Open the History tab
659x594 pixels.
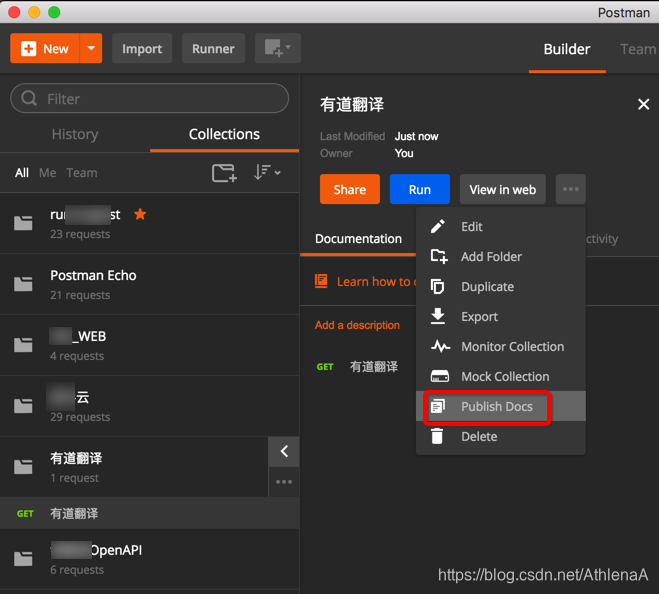[x=75, y=134]
